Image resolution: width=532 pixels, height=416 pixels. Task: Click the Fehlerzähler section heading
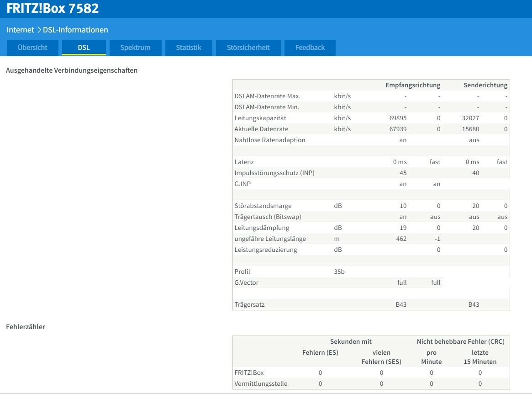tap(26, 327)
